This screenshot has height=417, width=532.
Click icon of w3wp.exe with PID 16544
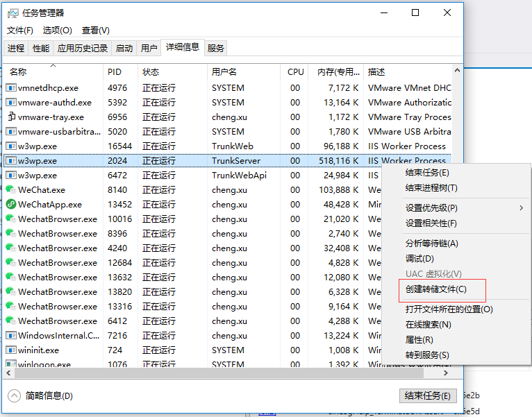(11, 146)
